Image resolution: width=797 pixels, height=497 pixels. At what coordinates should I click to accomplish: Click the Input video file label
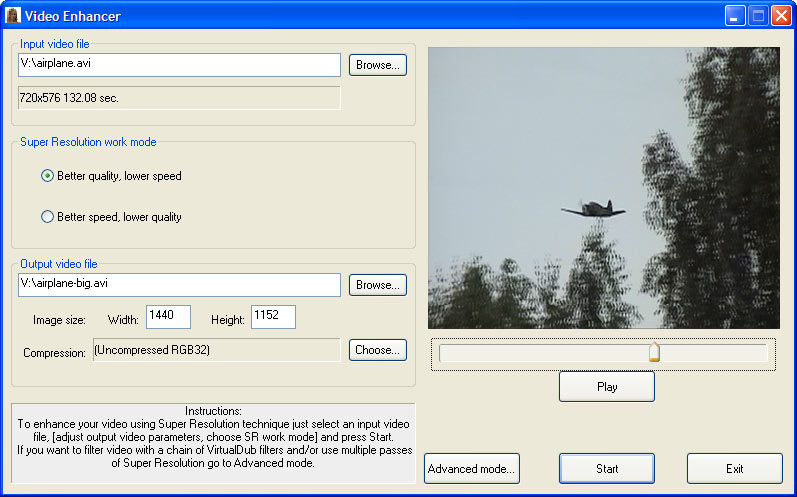[55, 44]
